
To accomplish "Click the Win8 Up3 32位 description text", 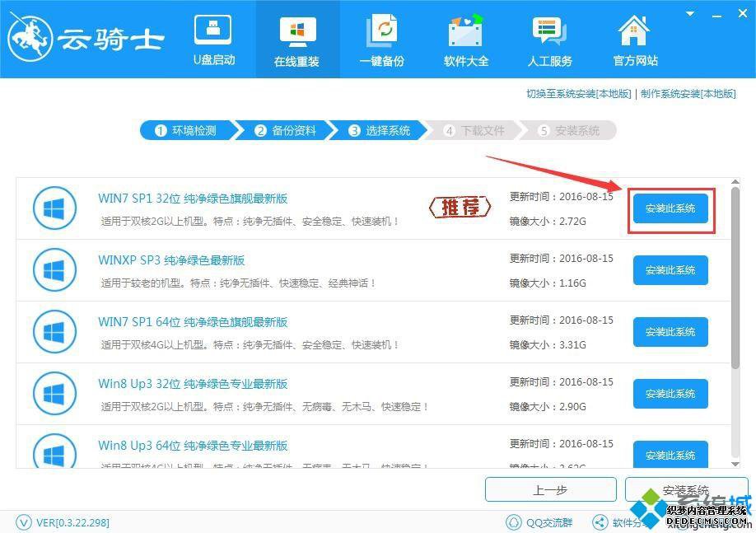I will [x=264, y=407].
